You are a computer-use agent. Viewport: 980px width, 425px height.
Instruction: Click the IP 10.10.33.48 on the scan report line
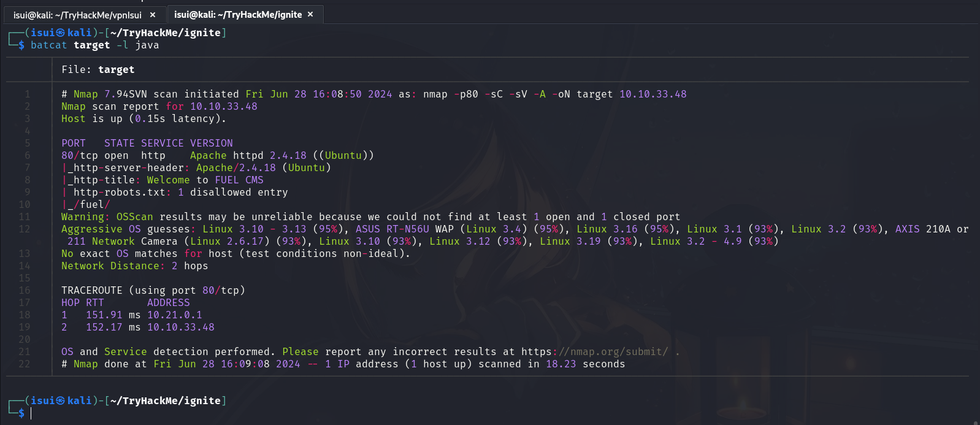coord(224,107)
